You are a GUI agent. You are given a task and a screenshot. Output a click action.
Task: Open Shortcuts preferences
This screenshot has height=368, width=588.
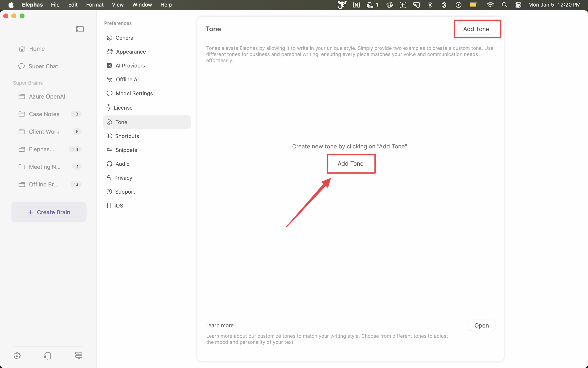pyautogui.click(x=147, y=136)
